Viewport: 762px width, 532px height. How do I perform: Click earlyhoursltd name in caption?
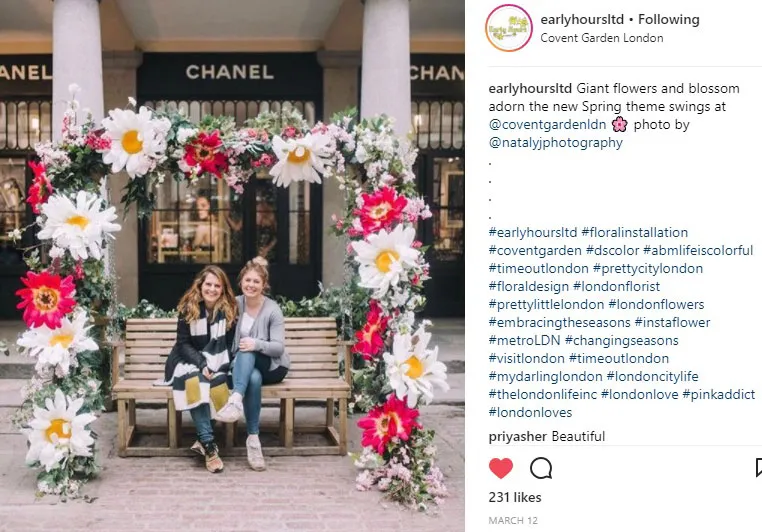[530, 89]
